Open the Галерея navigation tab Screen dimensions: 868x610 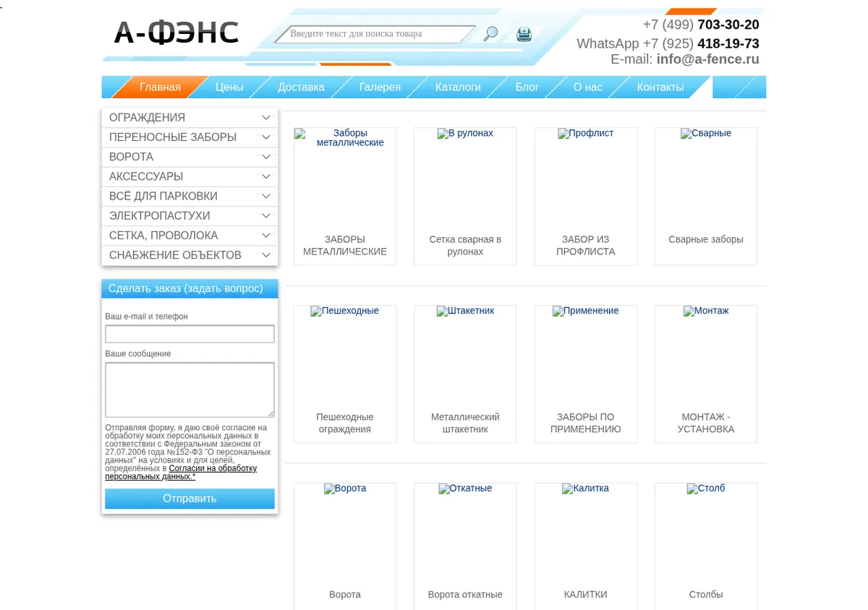coord(380,87)
